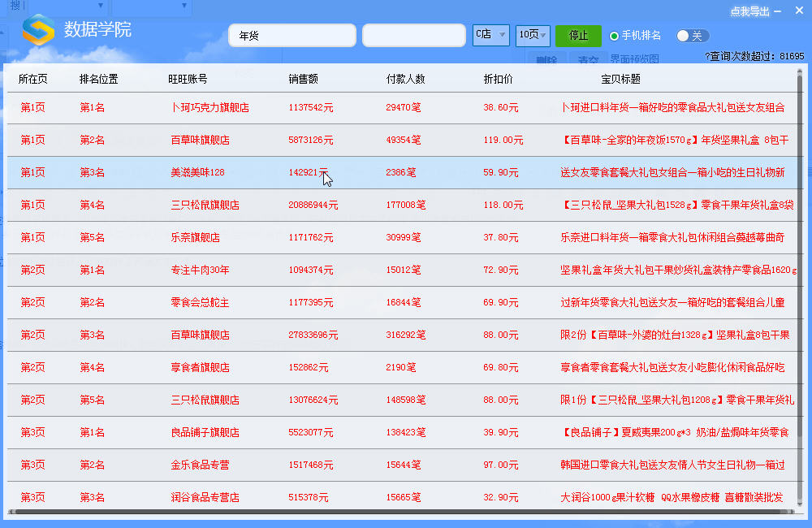Select the 卜珂巧克力旗舰店 account cell
Image resolution: width=812 pixels, height=528 pixels.
[x=209, y=107]
